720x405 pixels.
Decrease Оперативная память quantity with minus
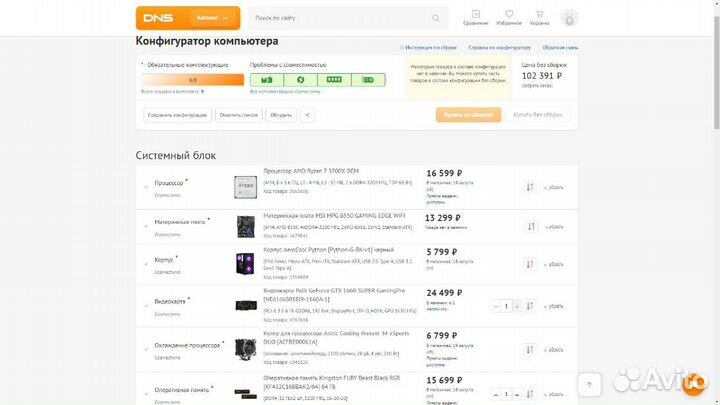(495, 394)
